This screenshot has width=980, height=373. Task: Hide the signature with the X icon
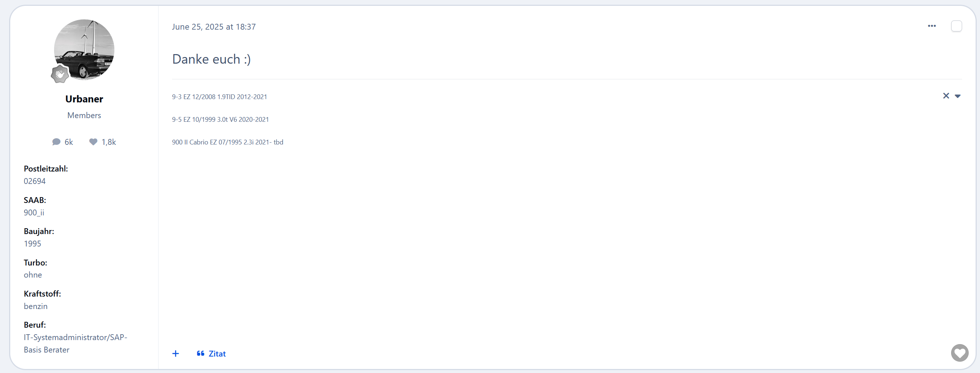(946, 96)
